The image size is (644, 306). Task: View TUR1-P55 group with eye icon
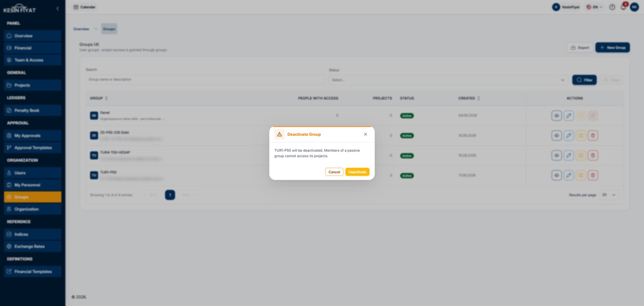coord(557,175)
